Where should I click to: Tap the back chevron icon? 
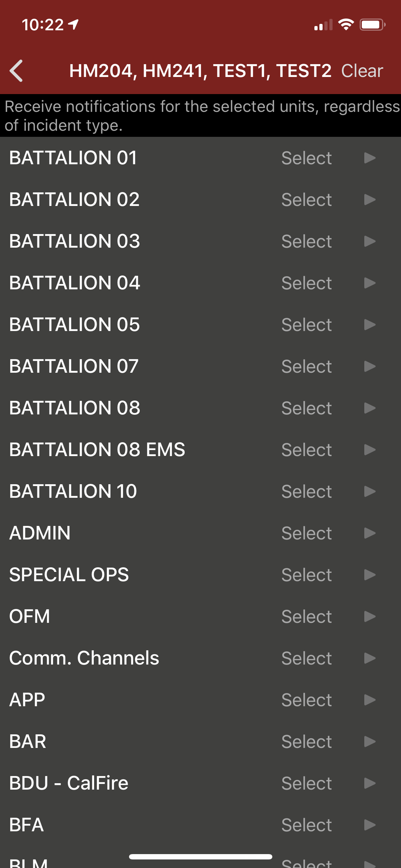(x=16, y=71)
